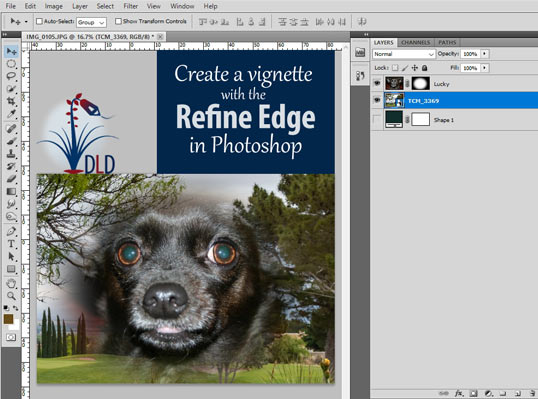The image size is (538, 399).
Task: Open the History panel icon in dock
Action: (360, 76)
